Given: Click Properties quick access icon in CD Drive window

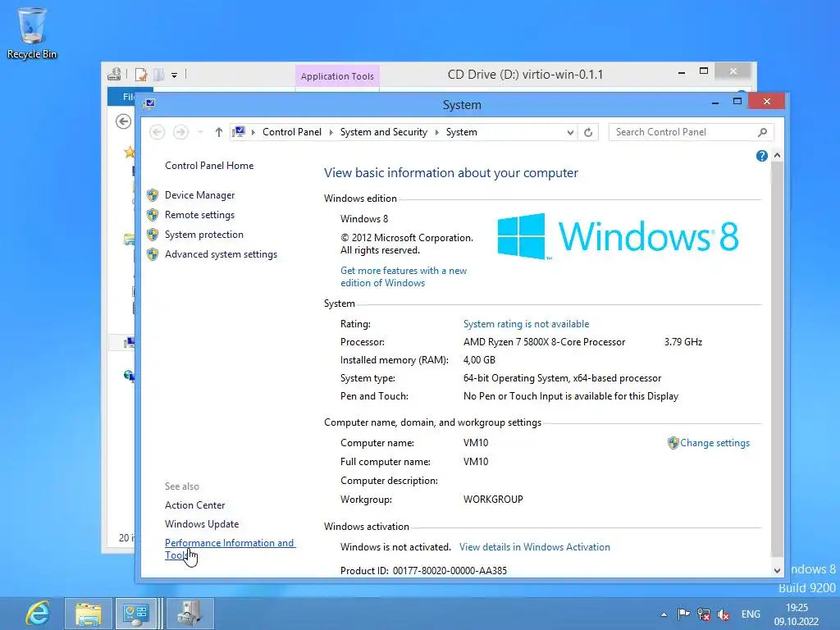Looking at the screenshot, I should (141, 75).
